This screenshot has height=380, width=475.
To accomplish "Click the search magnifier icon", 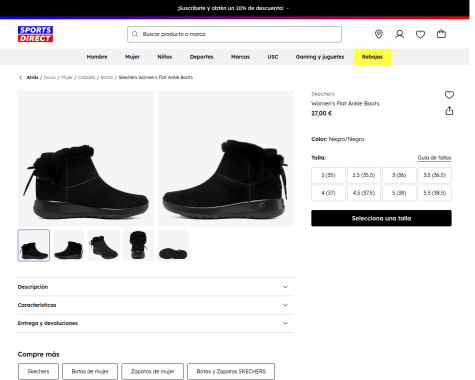I will pos(135,34).
